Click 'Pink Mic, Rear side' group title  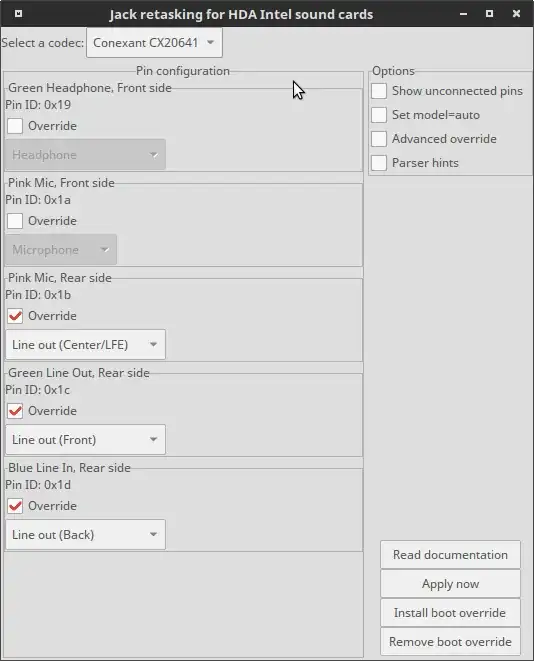pos(60,278)
